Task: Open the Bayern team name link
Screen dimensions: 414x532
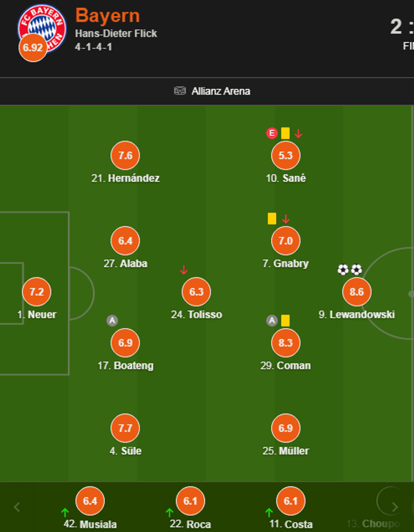Action: click(107, 16)
